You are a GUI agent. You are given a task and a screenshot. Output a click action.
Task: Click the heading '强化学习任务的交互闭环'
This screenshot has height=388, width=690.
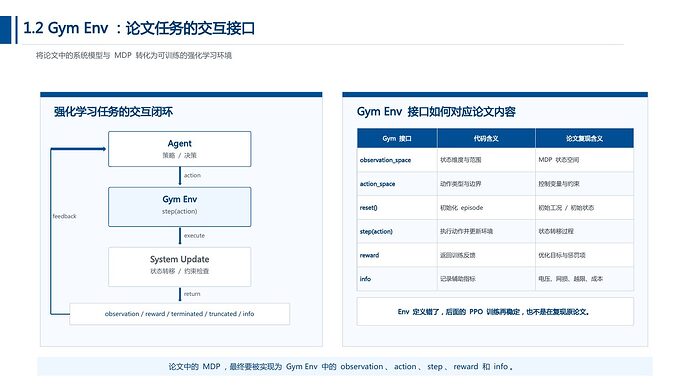coord(114,112)
